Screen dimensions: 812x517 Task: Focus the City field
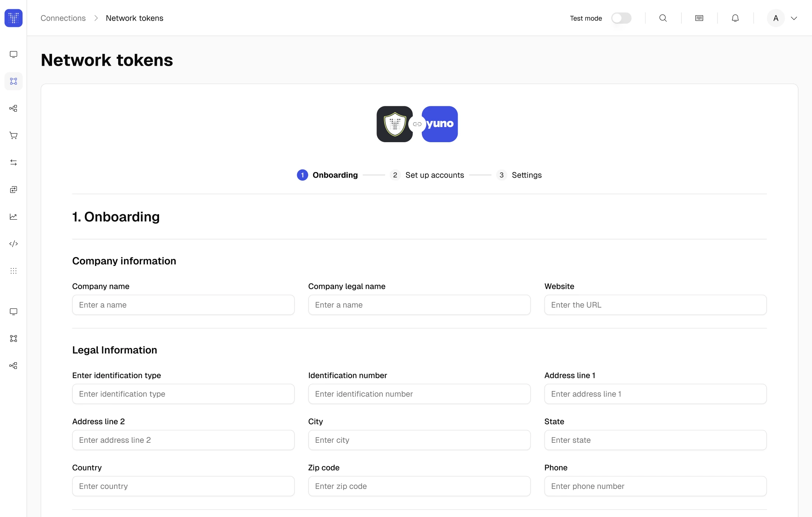click(419, 440)
